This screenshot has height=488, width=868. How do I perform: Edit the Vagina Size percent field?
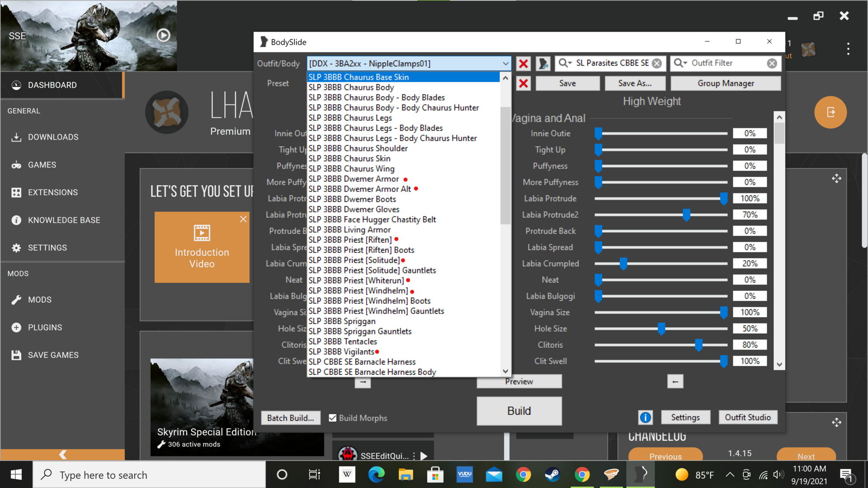pos(750,313)
